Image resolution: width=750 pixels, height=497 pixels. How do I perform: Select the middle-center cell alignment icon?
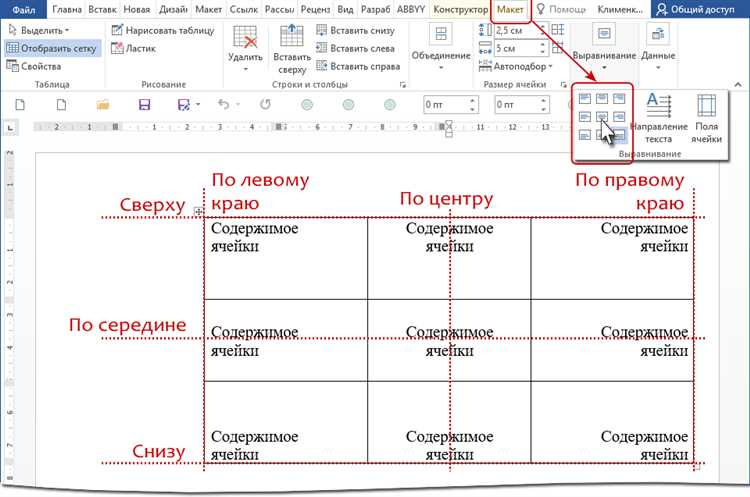[602, 117]
